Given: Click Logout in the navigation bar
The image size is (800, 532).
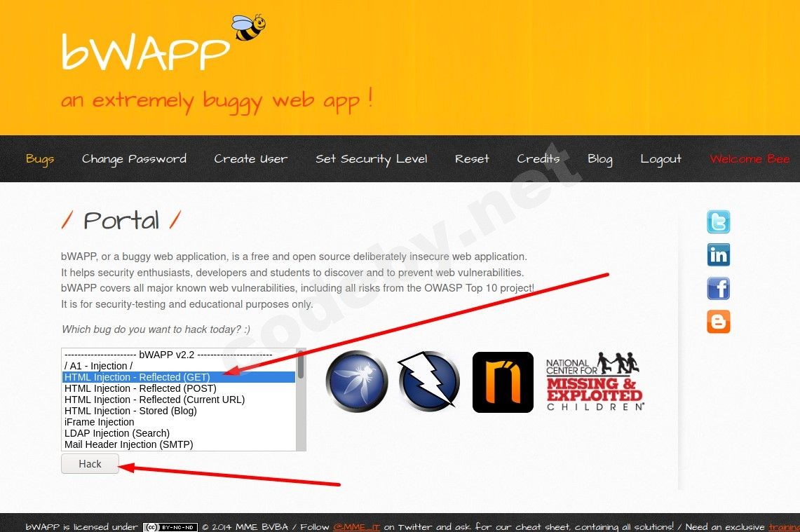Looking at the screenshot, I should [661, 158].
